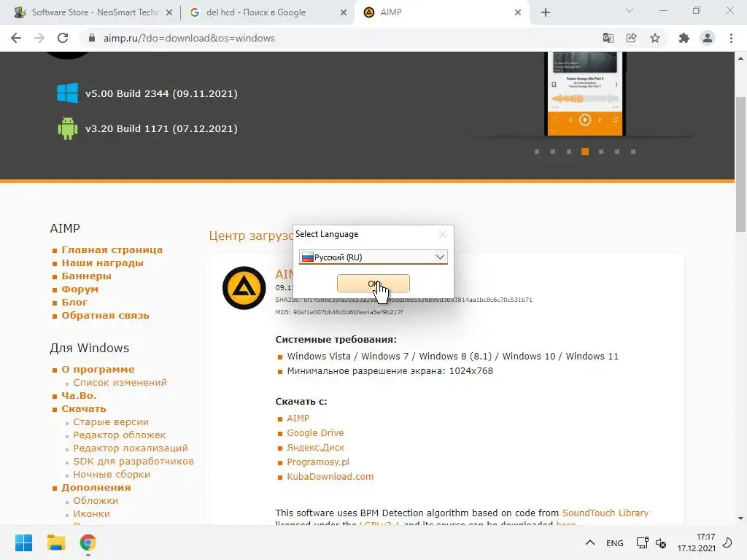
Task: Click the address bar URL
Action: (x=189, y=38)
